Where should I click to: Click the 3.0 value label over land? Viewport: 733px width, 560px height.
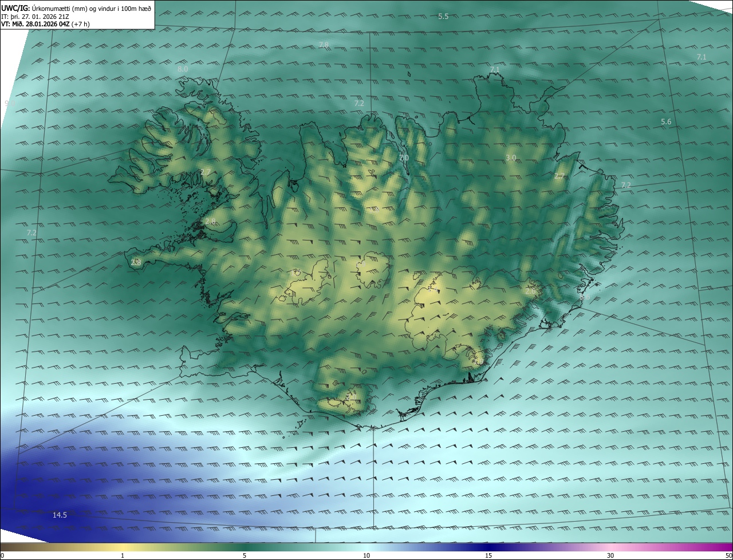point(511,157)
